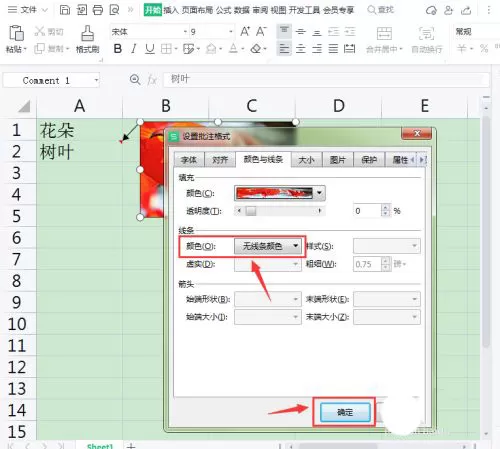Click the Save icon in quick access toolbar
The height and width of the screenshot is (449, 500).
pos(65,10)
